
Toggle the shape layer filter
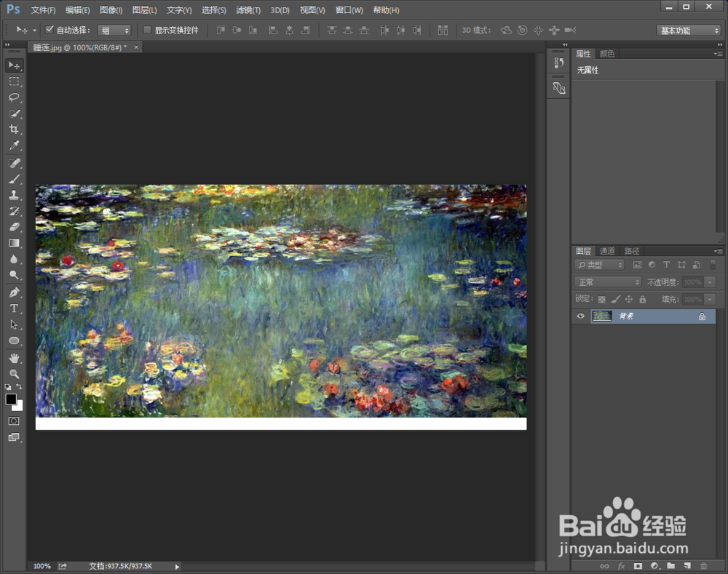pos(681,265)
